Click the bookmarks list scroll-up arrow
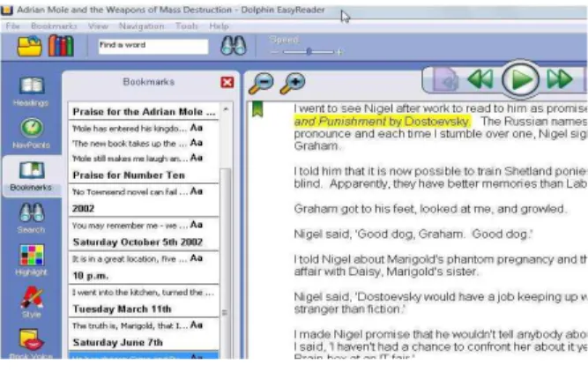Viewport: 588px width, 372px height. tap(226, 108)
